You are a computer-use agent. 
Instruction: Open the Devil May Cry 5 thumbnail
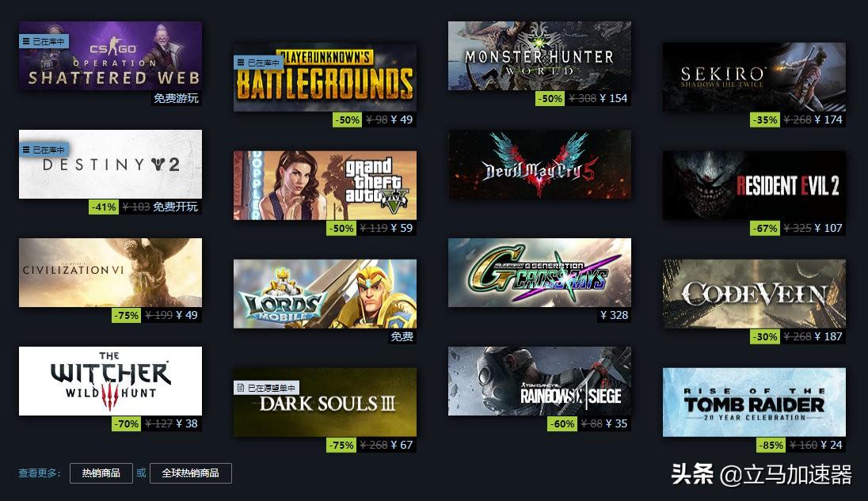pos(540,165)
